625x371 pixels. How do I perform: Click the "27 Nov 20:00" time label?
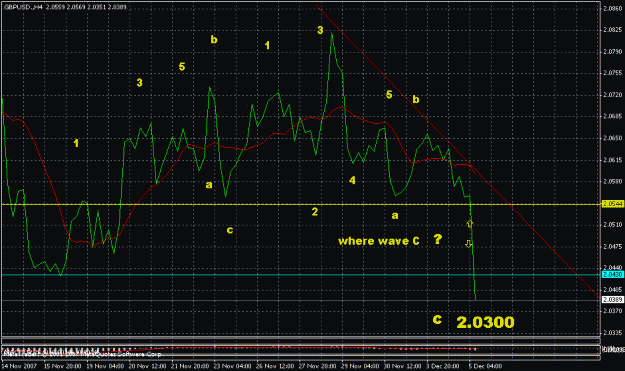[x=317, y=366]
